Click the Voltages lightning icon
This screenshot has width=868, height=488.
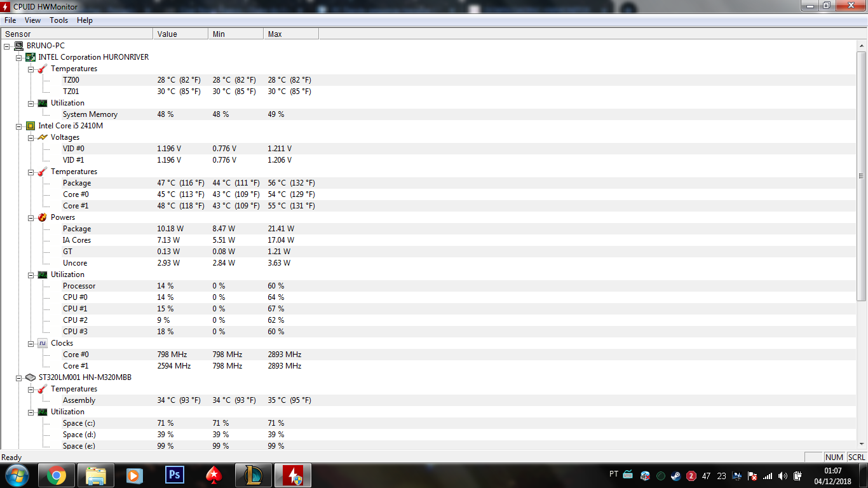(x=42, y=137)
